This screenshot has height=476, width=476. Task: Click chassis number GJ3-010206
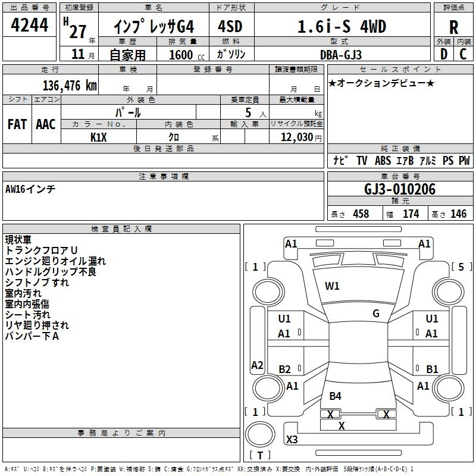400,189
